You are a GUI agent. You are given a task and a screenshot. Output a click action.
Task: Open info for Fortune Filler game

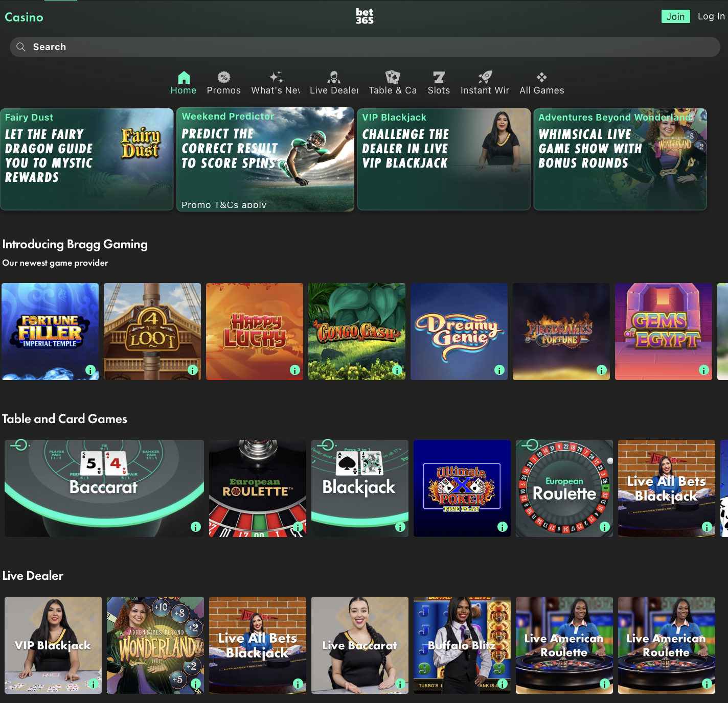90,370
